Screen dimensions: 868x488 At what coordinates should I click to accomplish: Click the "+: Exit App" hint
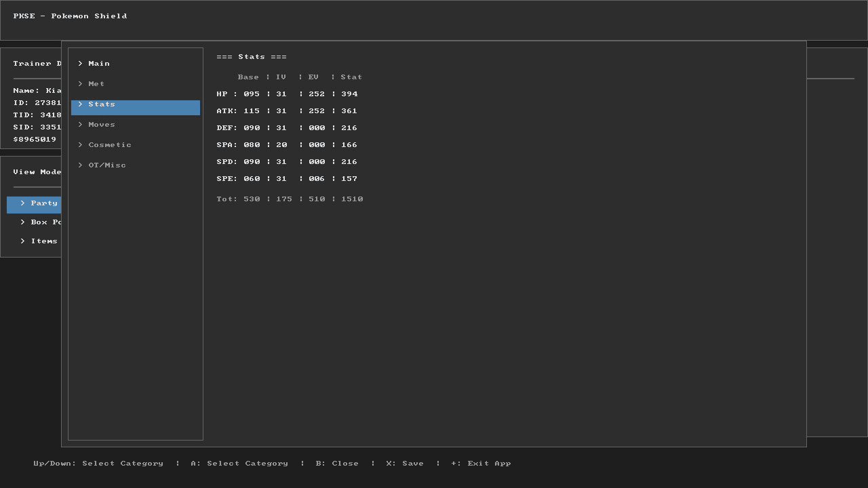pyautogui.click(x=481, y=464)
